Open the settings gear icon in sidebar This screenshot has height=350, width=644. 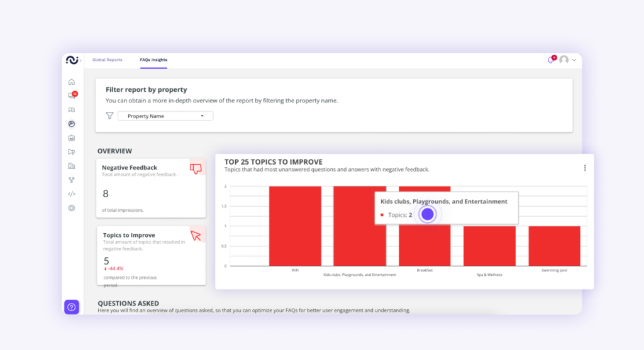[x=72, y=208]
